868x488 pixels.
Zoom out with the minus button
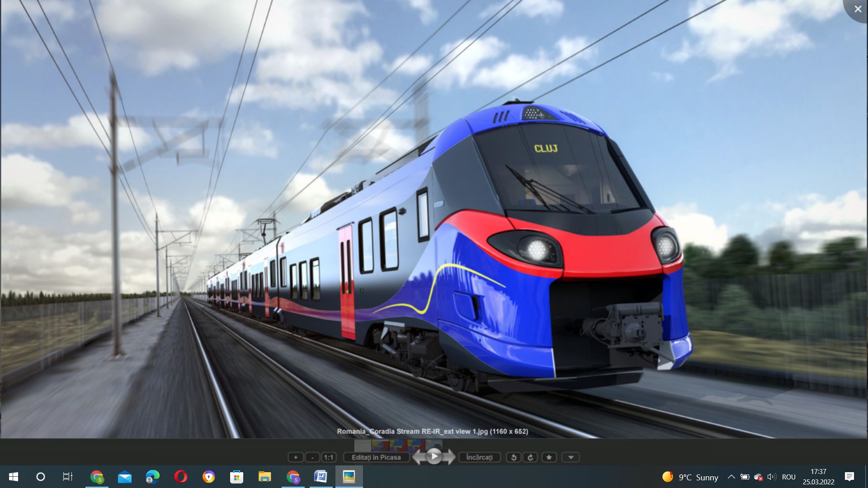(x=312, y=457)
